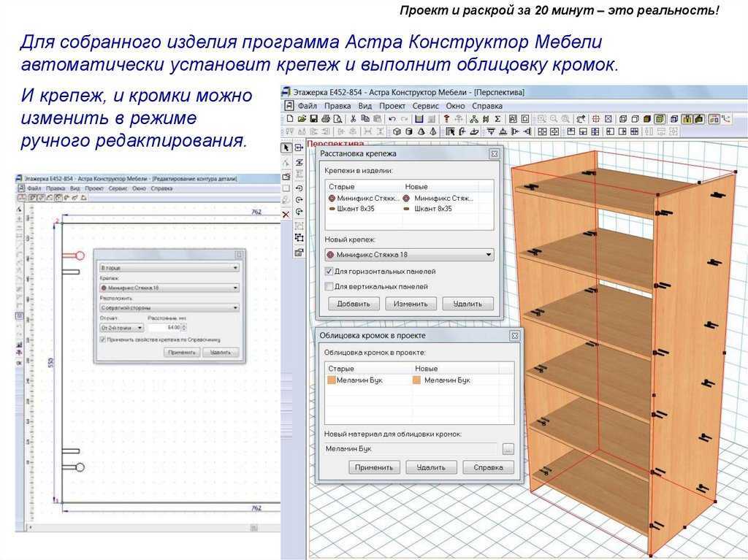Screen dimensions: 748x560
Task: Select the arrow pointer tool in left toolbar
Action: pyautogui.click(x=286, y=148)
